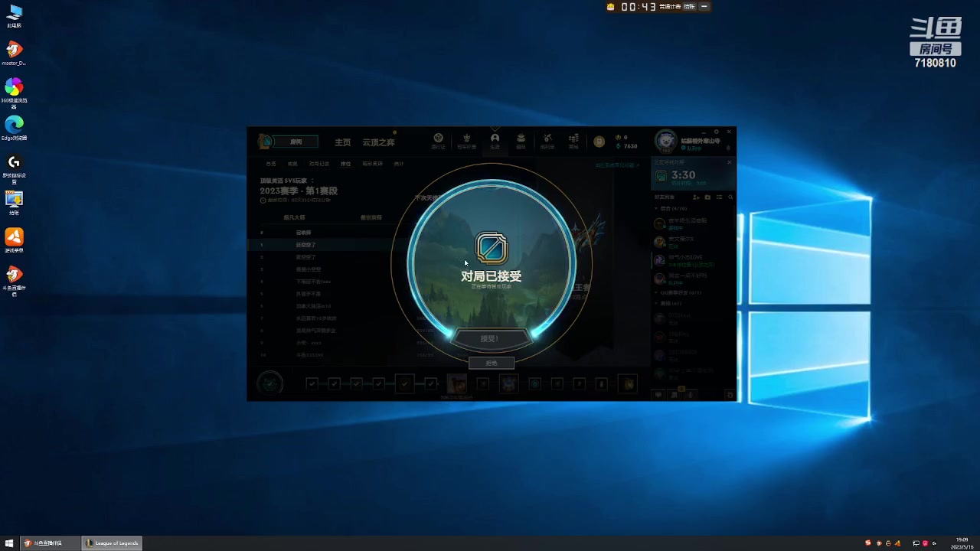Click the add friend icon

tap(697, 197)
